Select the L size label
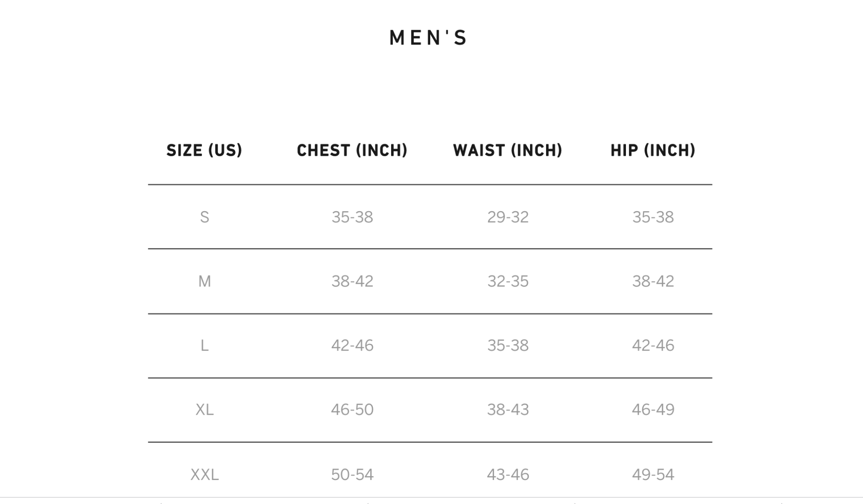Screen dimensions: 863x504 click(x=204, y=345)
